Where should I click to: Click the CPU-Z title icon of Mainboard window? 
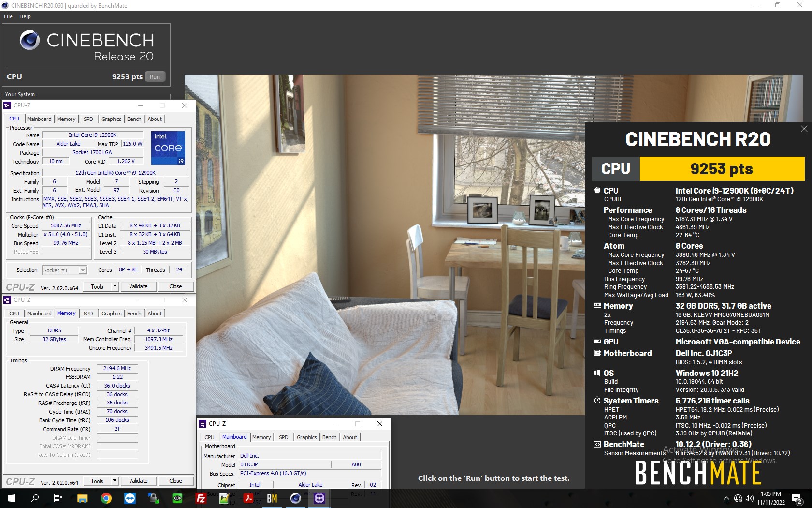pyautogui.click(x=203, y=424)
